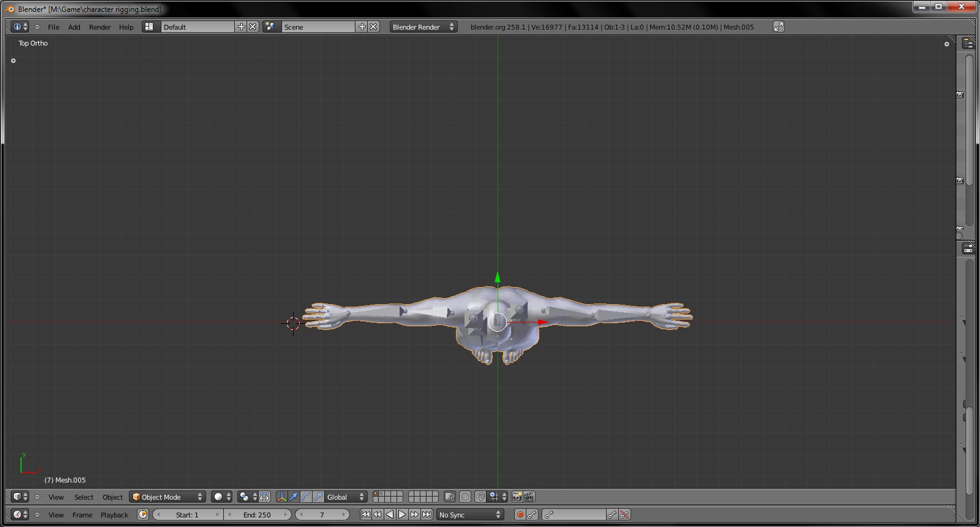Viewport: 980px width, 527px height.
Task: Toggle the 3D manipulator widget
Action: click(x=282, y=497)
